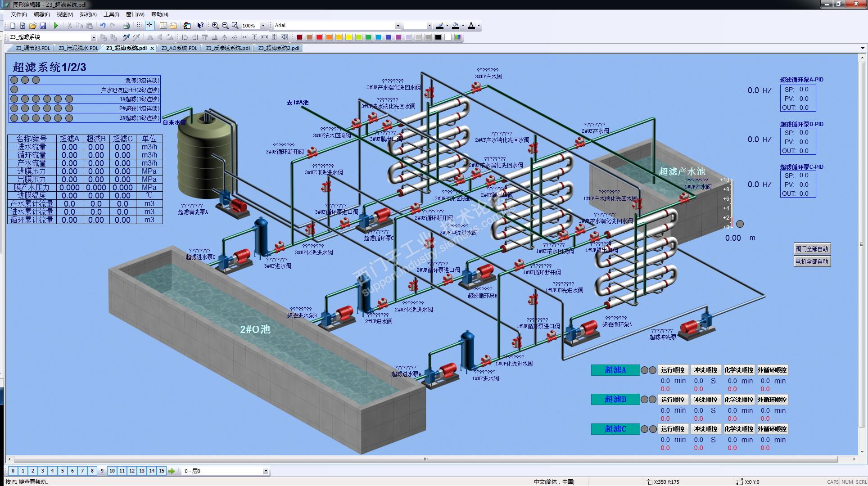This screenshot has height=486, width=868.
Task: Click the Zoom out magnifier icon
Action: (x=225, y=26)
